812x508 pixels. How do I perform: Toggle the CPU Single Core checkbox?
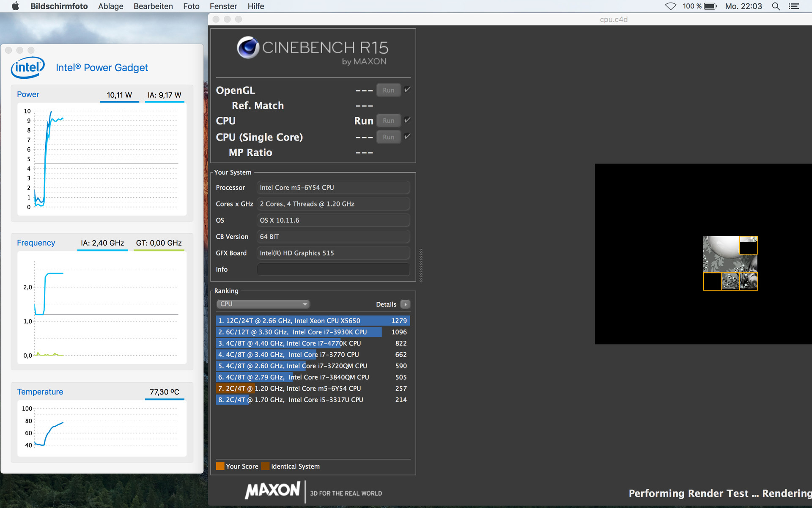pos(407,136)
